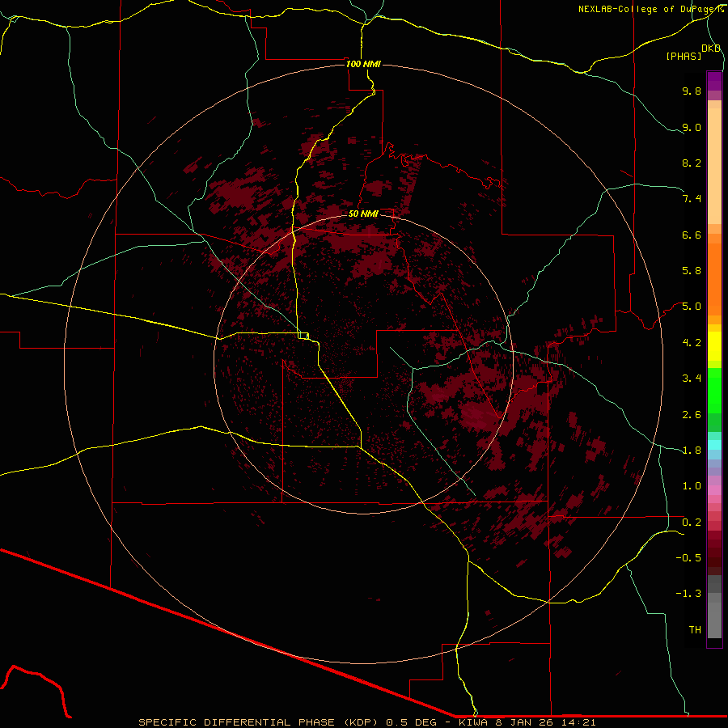Click the 9.0 color scale value

(692, 127)
